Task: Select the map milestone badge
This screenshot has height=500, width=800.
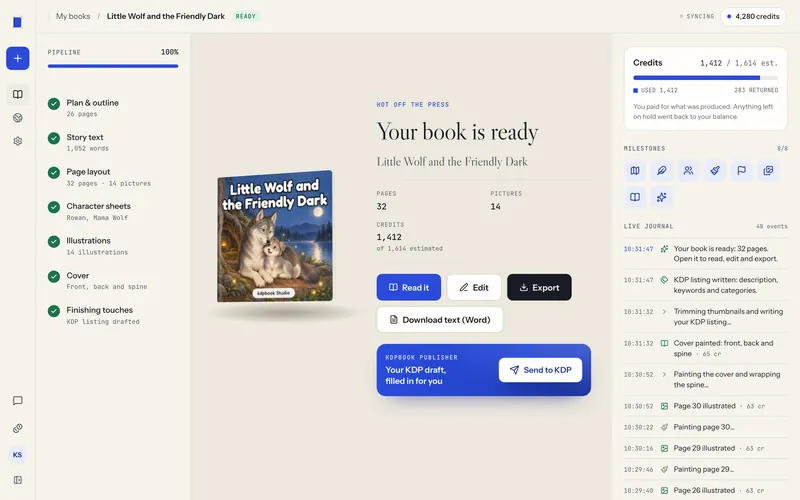Action: (635, 171)
